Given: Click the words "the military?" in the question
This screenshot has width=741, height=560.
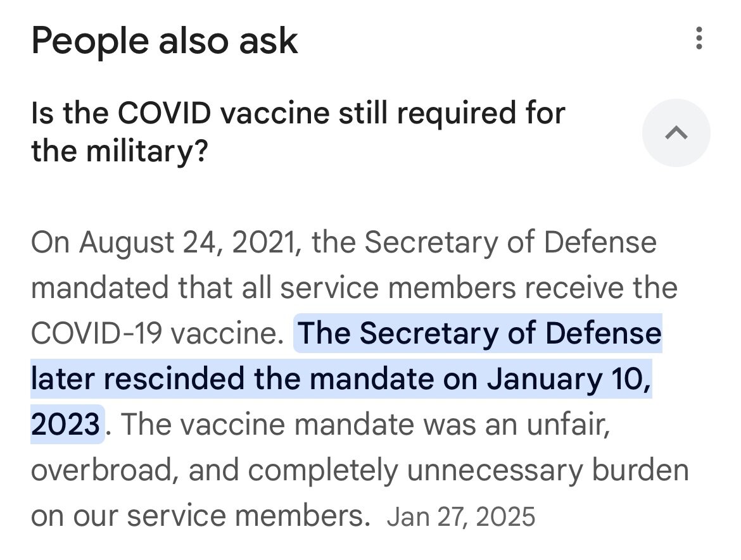Looking at the screenshot, I should click(x=120, y=152).
